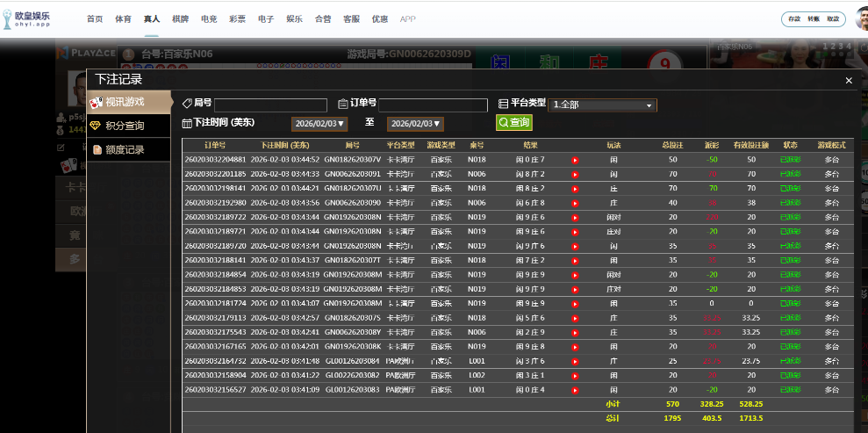Expand the 平台类型 dropdown

(x=603, y=105)
